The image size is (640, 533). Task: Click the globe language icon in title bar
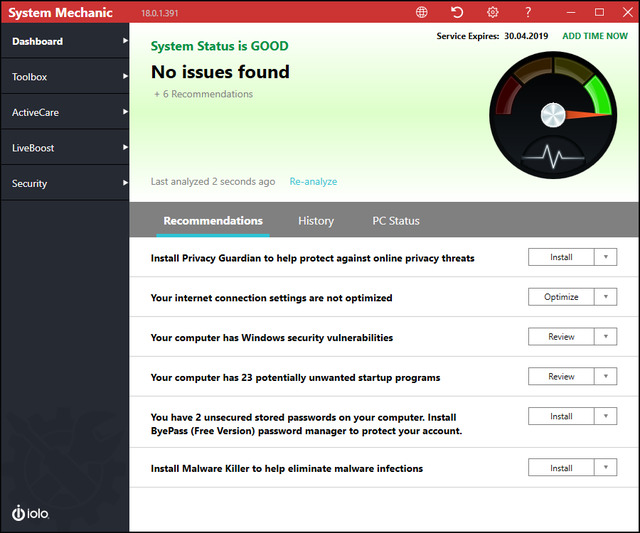point(422,12)
